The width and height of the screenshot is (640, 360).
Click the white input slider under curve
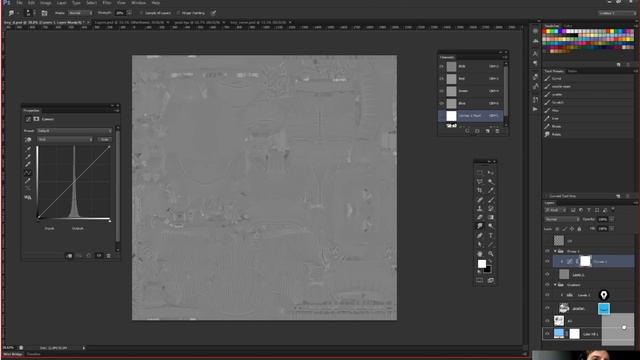click(110, 220)
